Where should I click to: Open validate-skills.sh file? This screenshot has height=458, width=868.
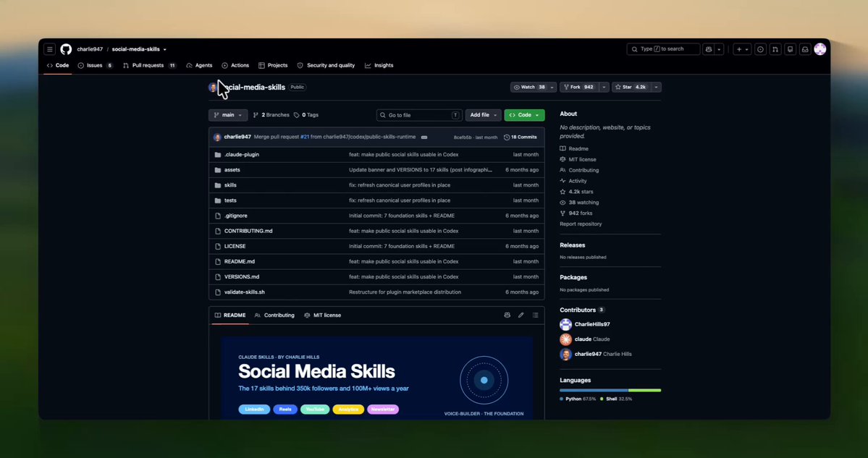coord(244,292)
